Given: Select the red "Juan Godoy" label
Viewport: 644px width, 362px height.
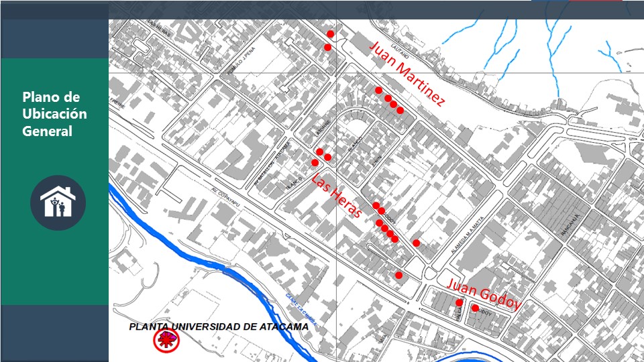Looking at the screenshot, I should tap(483, 294).
